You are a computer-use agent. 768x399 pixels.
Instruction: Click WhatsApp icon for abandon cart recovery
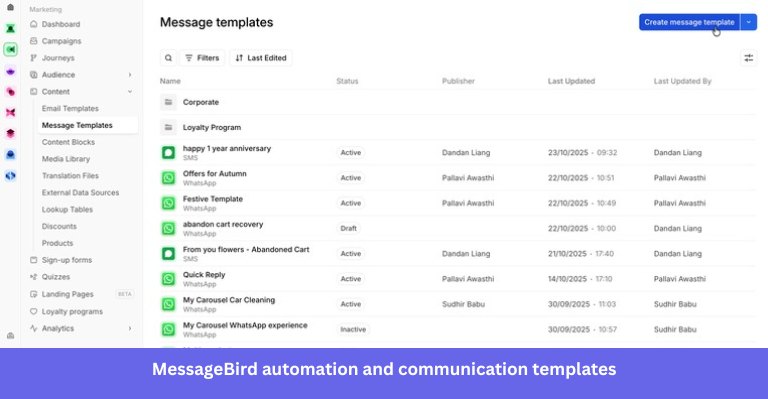tap(168, 228)
